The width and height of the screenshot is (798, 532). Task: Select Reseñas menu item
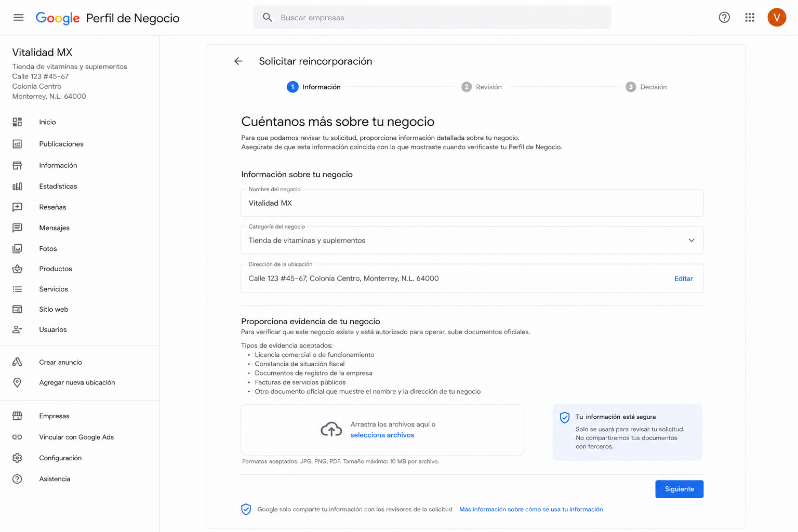click(52, 207)
